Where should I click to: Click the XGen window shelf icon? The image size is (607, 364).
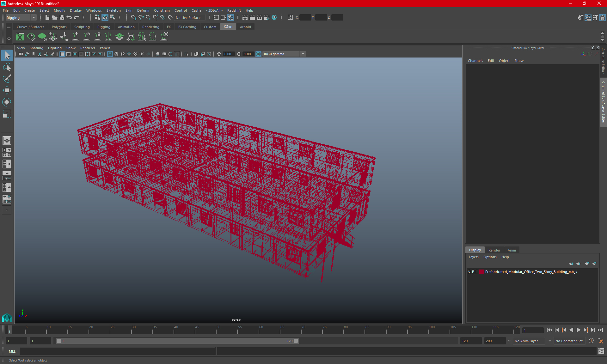(x=20, y=37)
